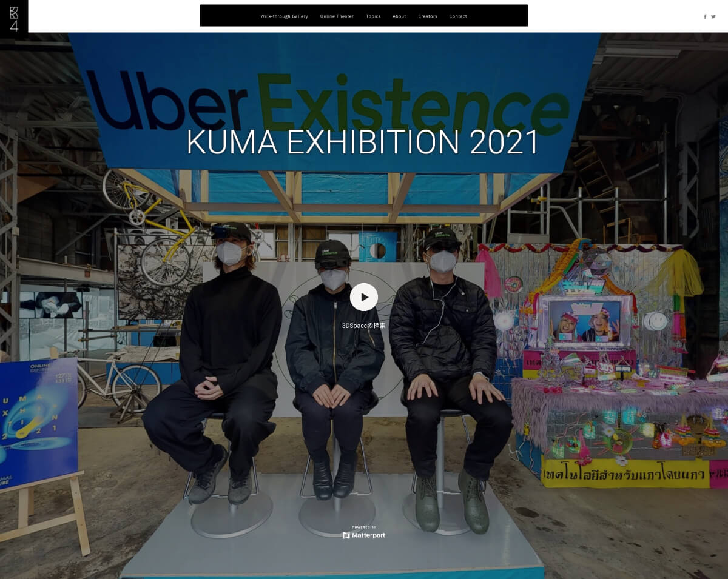The width and height of the screenshot is (728, 579).
Task: Click the yellow Thai text banner
Action: click(x=625, y=473)
